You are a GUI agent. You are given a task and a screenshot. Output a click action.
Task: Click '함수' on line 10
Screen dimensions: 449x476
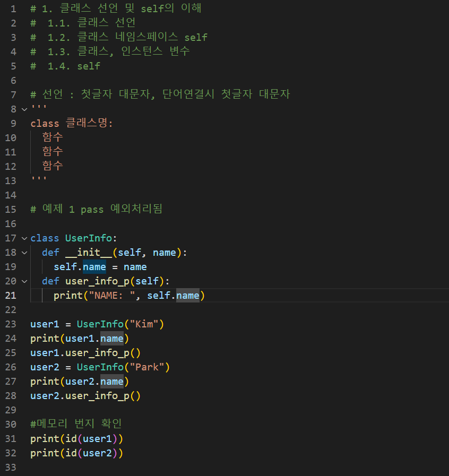click(x=53, y=137)
